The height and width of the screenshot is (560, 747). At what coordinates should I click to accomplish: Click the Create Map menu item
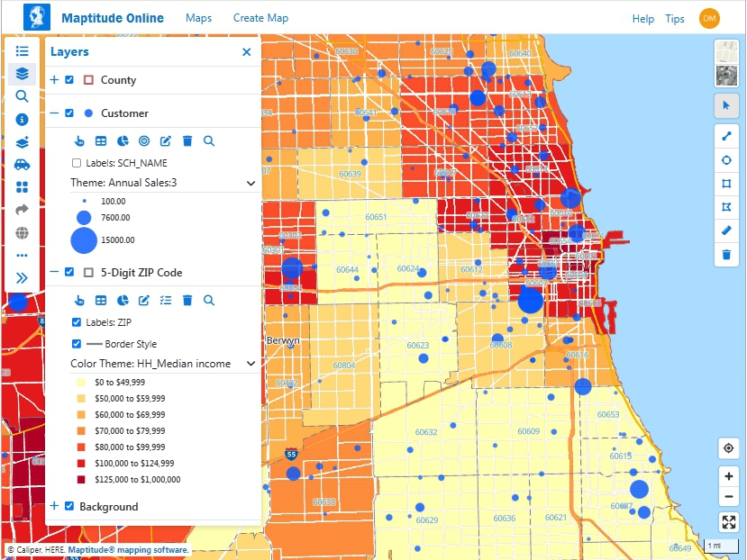(x=260, y=17)
